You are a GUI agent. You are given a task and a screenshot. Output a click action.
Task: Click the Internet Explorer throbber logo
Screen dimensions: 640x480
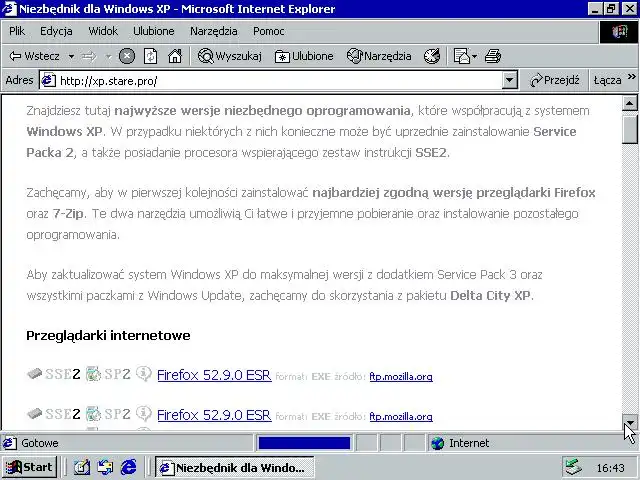[x=618, y=31]
